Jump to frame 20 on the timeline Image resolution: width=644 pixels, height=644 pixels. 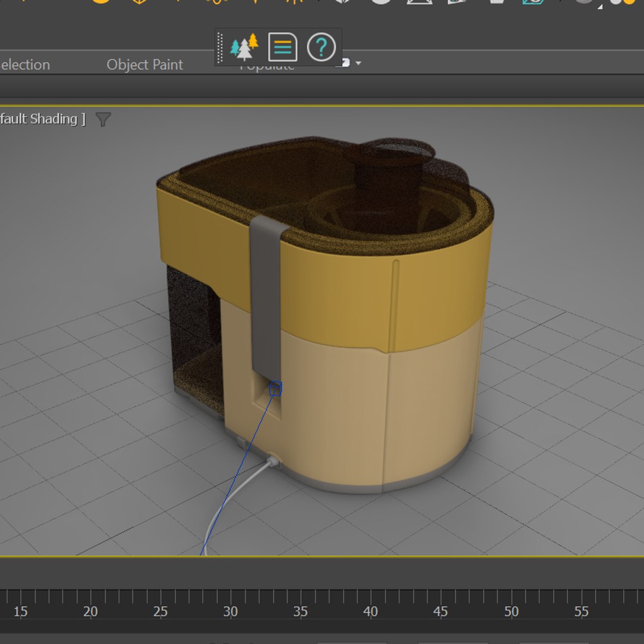[x=91, y=611]
